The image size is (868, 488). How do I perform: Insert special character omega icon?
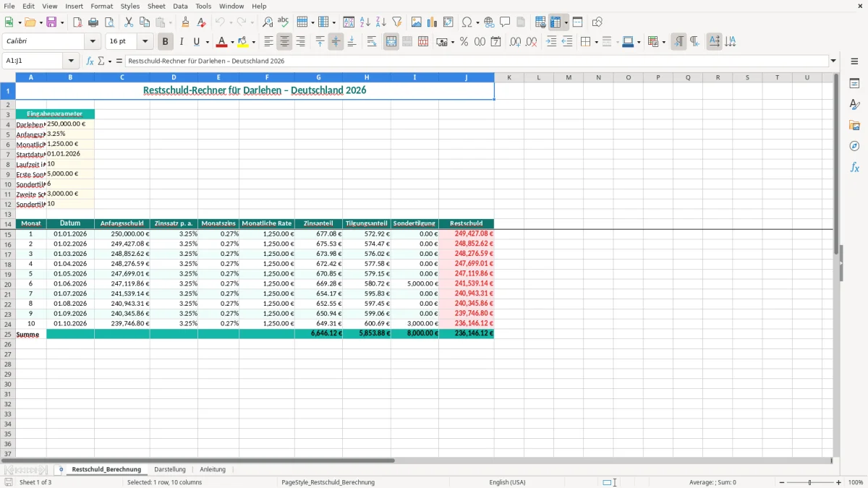coord(467,22)
